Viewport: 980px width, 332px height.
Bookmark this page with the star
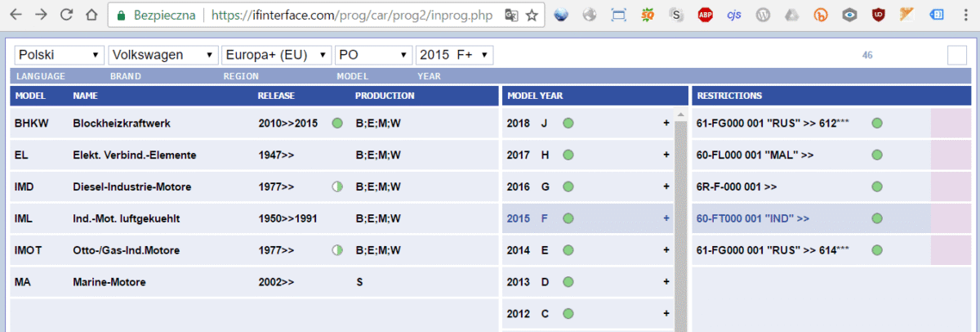(x=532, y=15)
